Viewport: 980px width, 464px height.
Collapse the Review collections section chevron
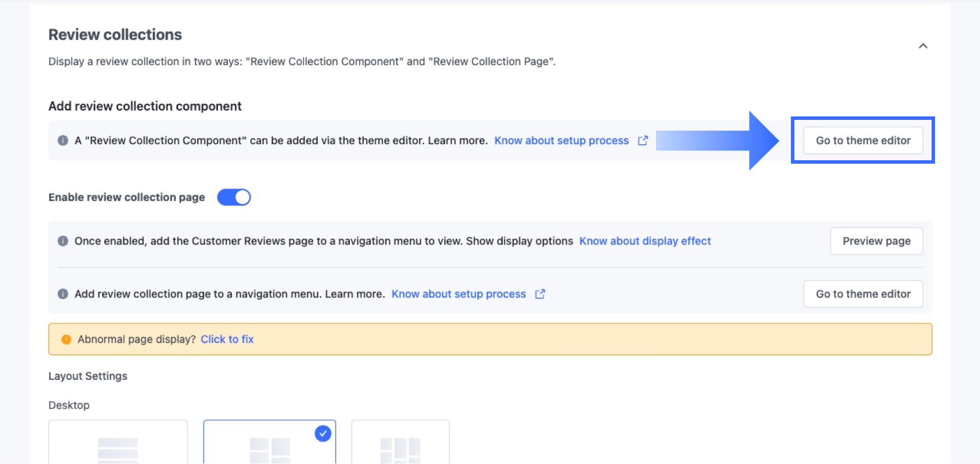tap(922, 46)
